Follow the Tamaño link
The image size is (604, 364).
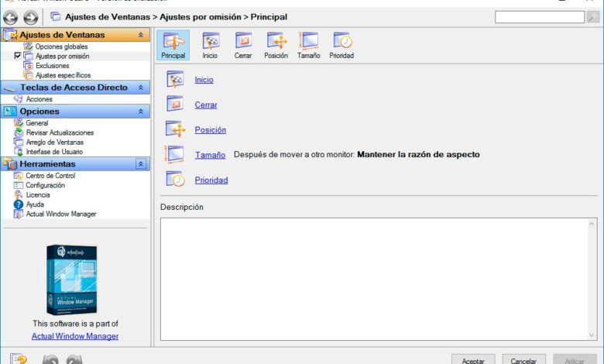pyautogui.click(x=210, y=155)
